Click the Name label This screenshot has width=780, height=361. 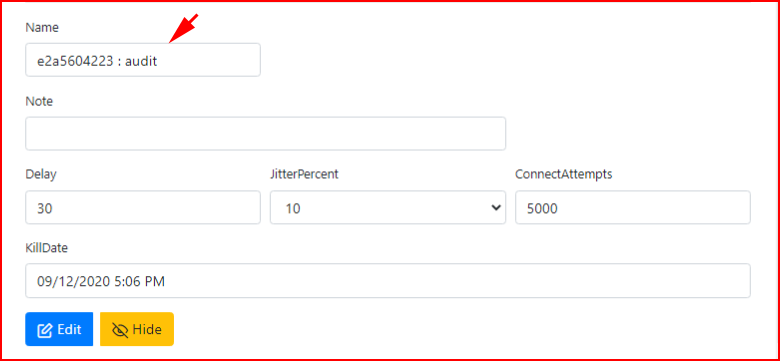tap(42, 28)
